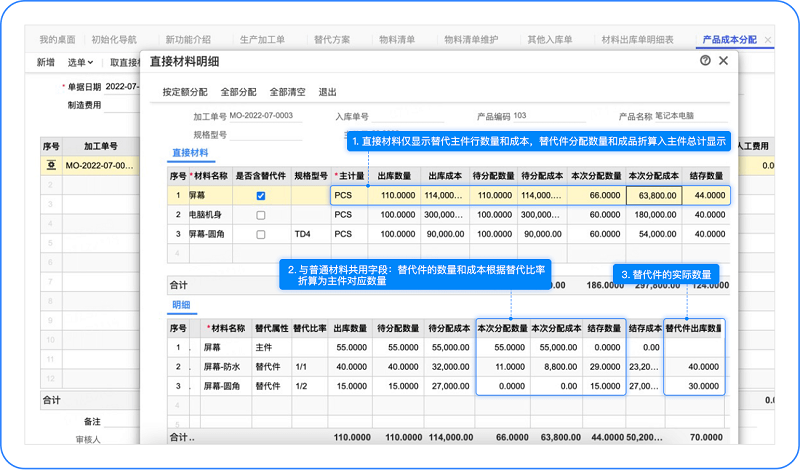Click 产品编码 field showing 103
The image size is (800, 470).
(x=549, y=116)
